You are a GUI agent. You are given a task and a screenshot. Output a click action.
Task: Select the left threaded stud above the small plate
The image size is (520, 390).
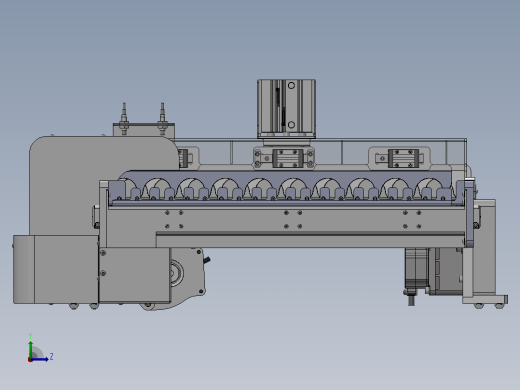tap(124, 118)
